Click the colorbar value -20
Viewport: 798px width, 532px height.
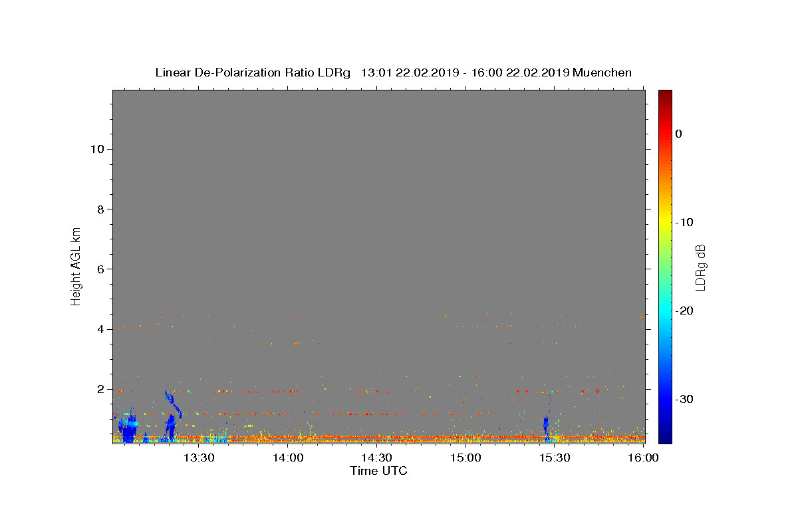685,311
